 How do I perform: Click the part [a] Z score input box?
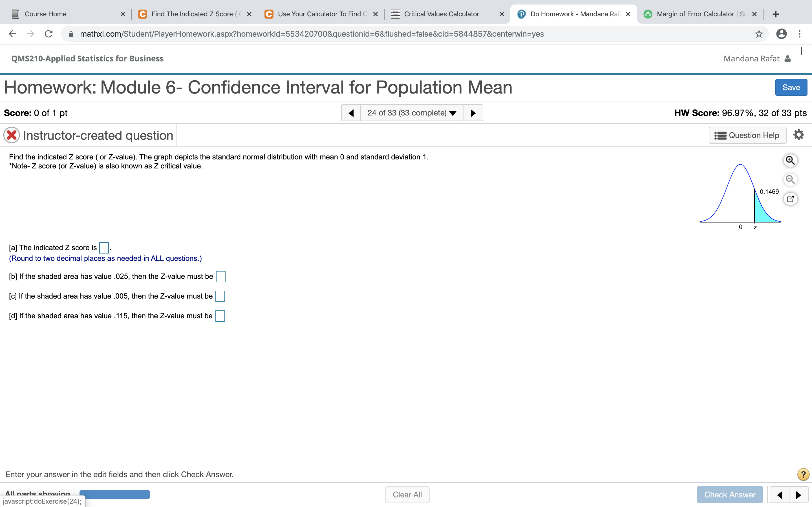(x=104, y=248)
